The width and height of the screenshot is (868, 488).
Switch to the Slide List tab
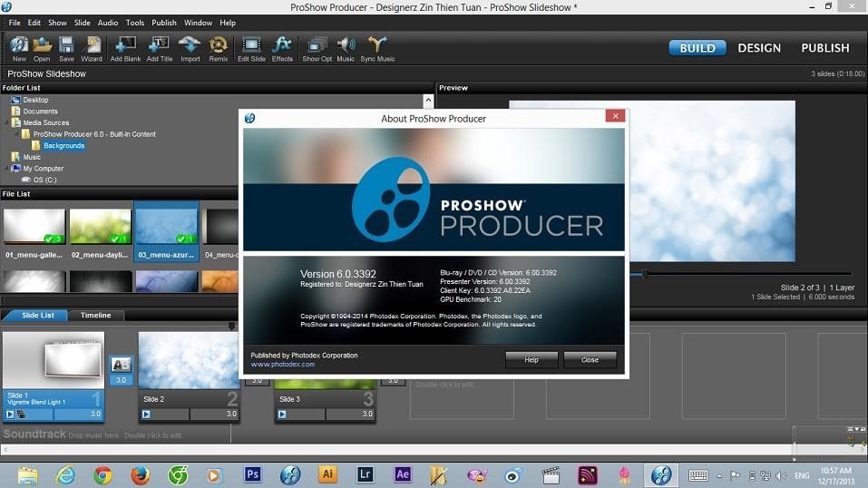tap(38, 315)
